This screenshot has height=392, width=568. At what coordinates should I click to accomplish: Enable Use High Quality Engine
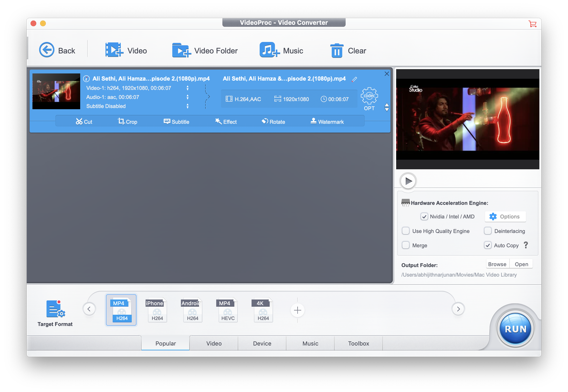tap(406, 231)
